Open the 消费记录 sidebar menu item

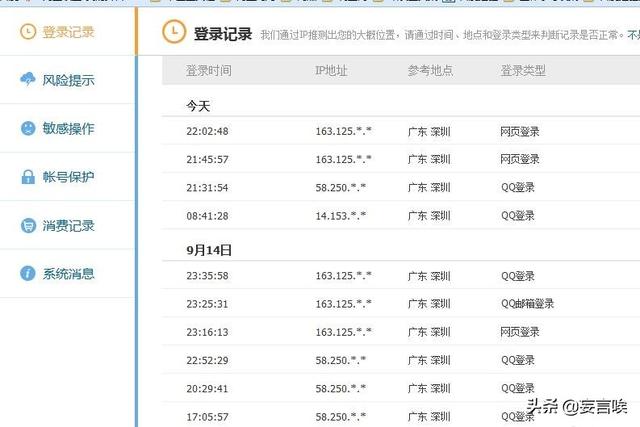click(x=67, y=225)
